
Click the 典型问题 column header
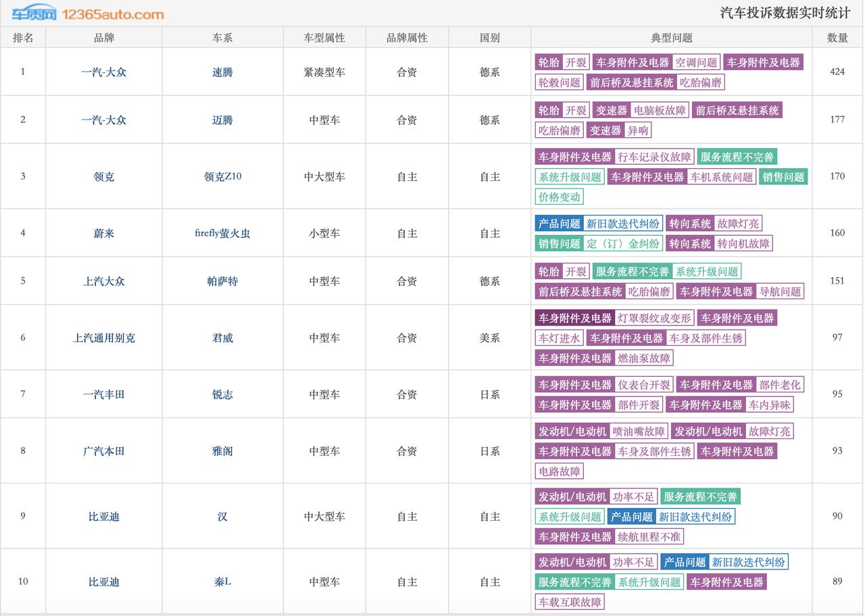pyautogui.click(x=672, y=38)
